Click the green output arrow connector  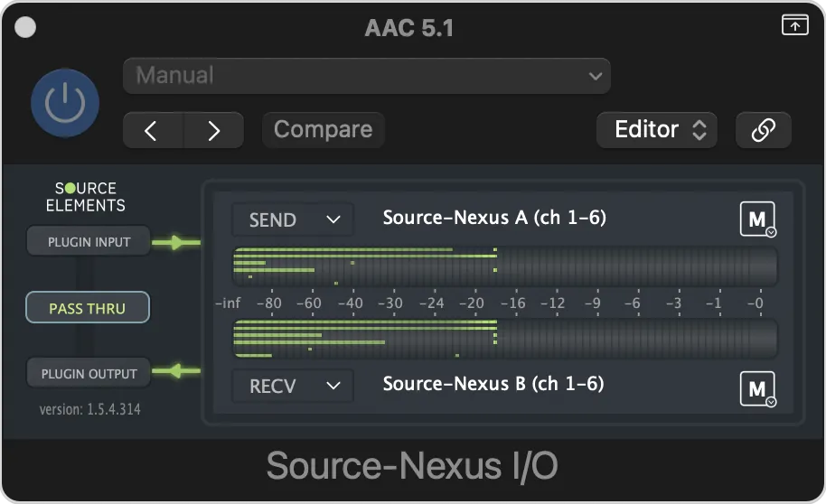(x=176, y=370)
